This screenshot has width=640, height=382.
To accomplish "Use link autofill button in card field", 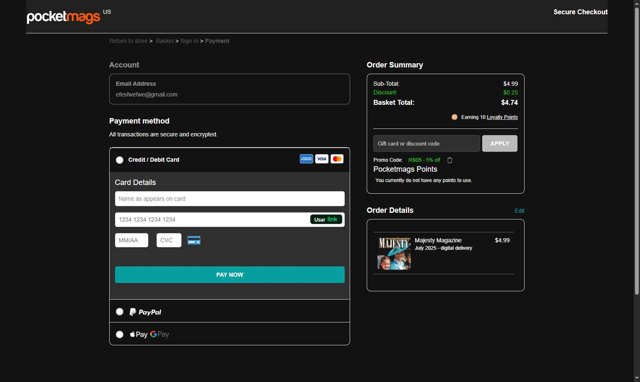I will point(326,220).
